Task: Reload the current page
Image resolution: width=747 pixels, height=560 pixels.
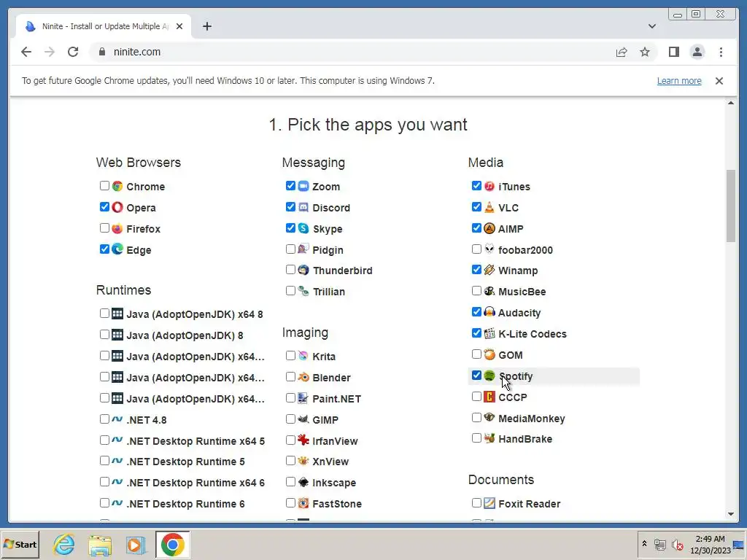Action: click(x=73, y=52)
